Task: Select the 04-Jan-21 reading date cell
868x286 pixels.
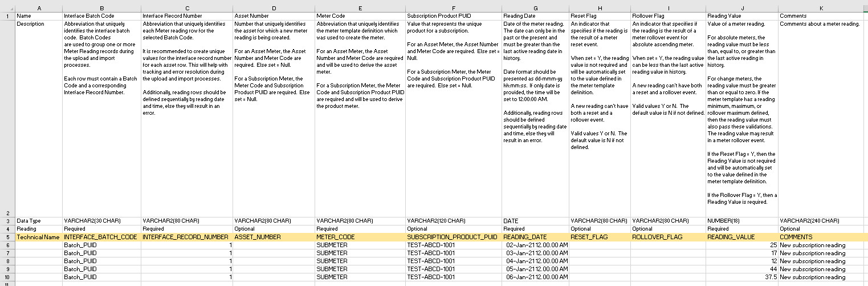Action: click(535, 261)
